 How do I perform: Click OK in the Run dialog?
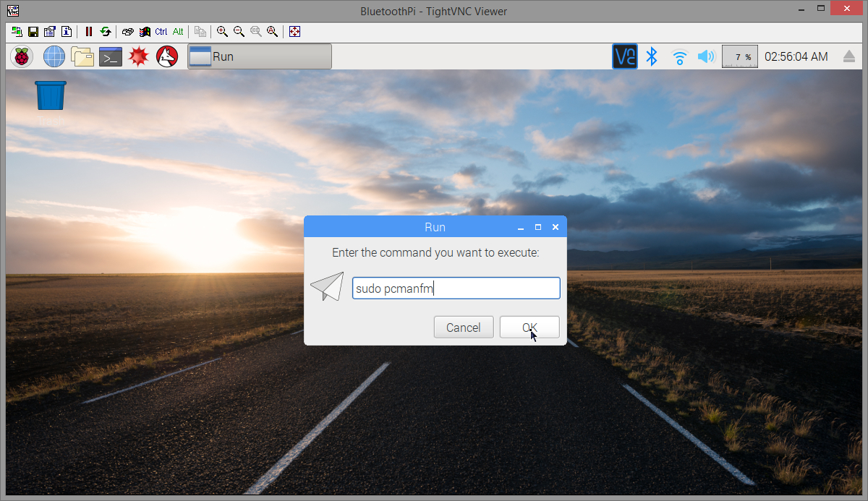point(529,327)
